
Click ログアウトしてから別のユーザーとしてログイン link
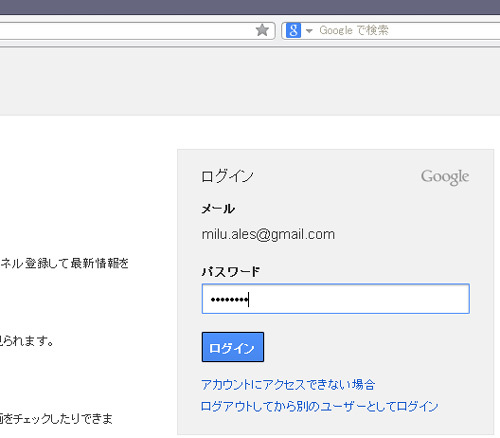tap(320, 406)
